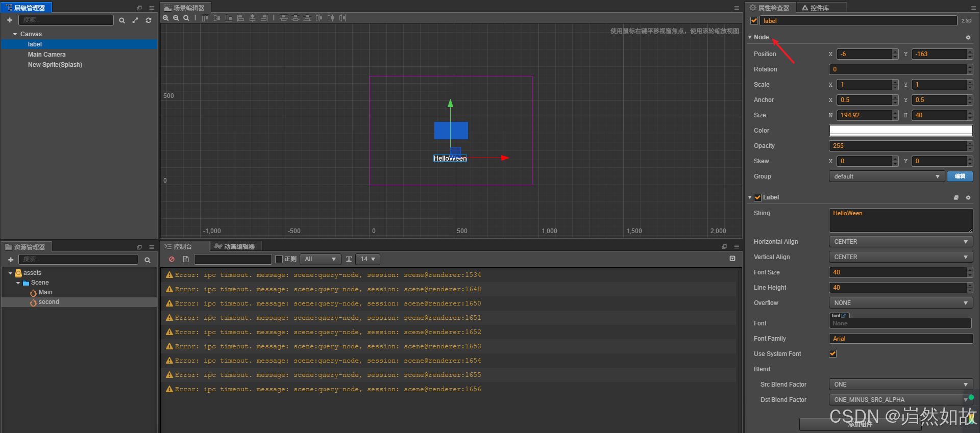Enable the regex filter checkbox in console
Screen dimensions: 980x433
coord(279,259)
